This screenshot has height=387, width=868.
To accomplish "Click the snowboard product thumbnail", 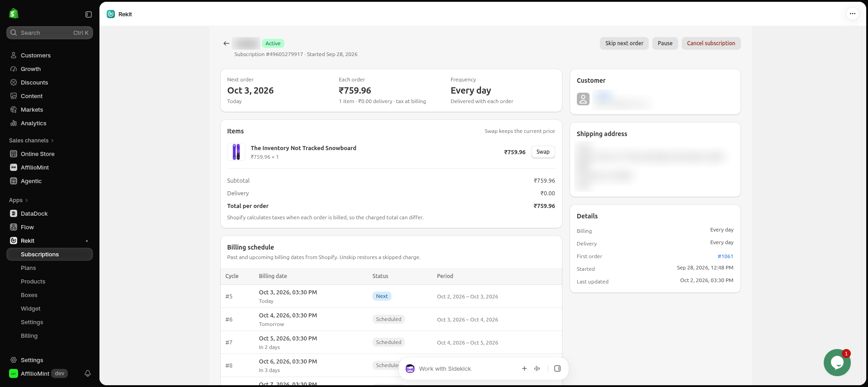I will point(236,152).
